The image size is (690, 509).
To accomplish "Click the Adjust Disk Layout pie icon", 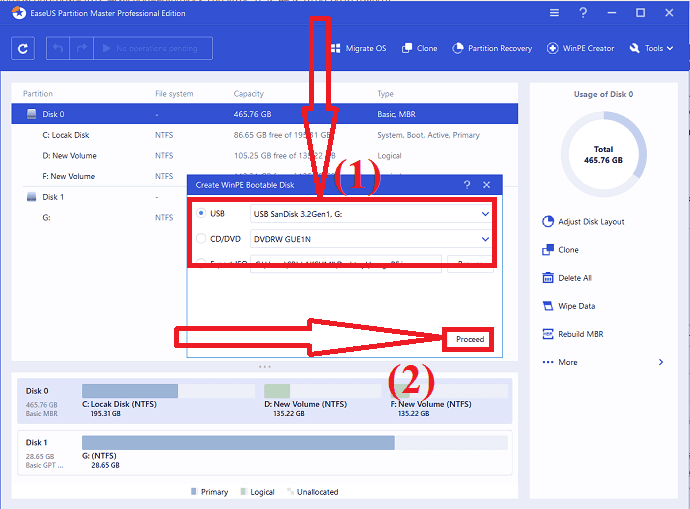I will click(548, 221).
